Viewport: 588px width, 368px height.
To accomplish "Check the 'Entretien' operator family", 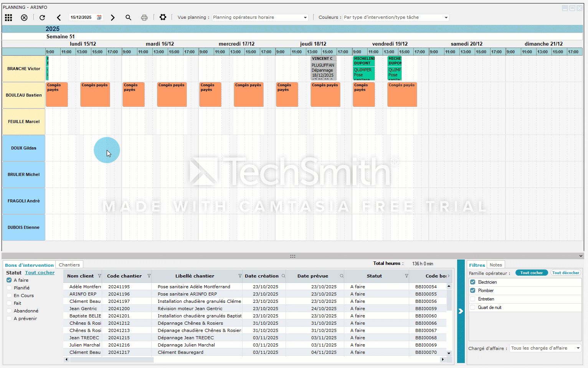I will tap(473, 299).
